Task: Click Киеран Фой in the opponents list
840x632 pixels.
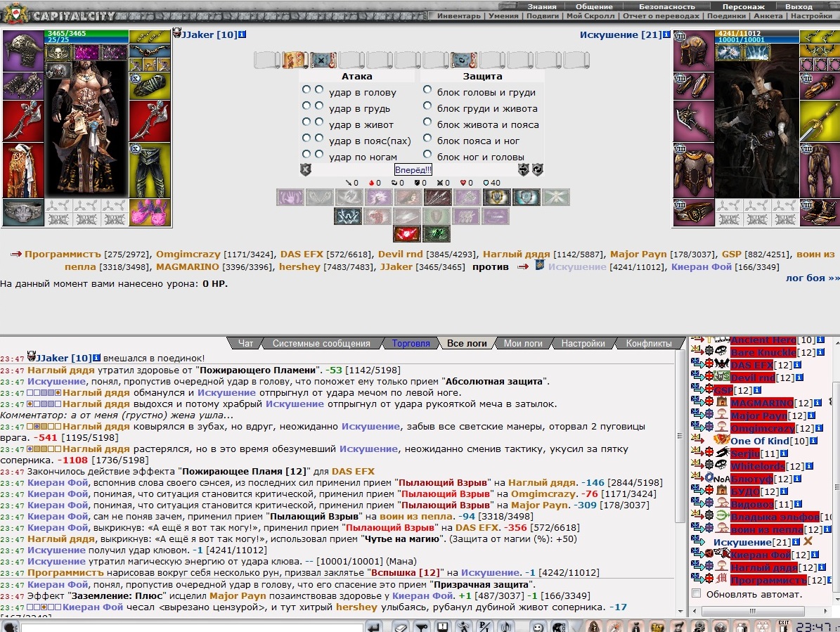Action: [x=702, y=266]
